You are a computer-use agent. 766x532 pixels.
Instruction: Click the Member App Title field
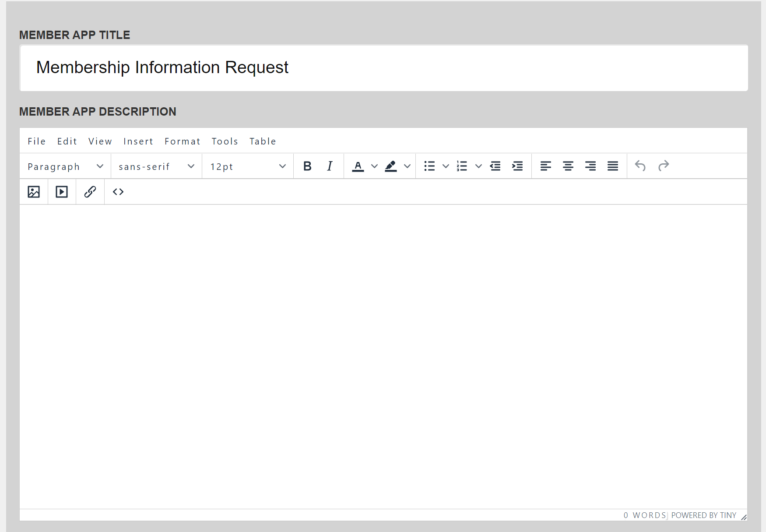point(384,68)
